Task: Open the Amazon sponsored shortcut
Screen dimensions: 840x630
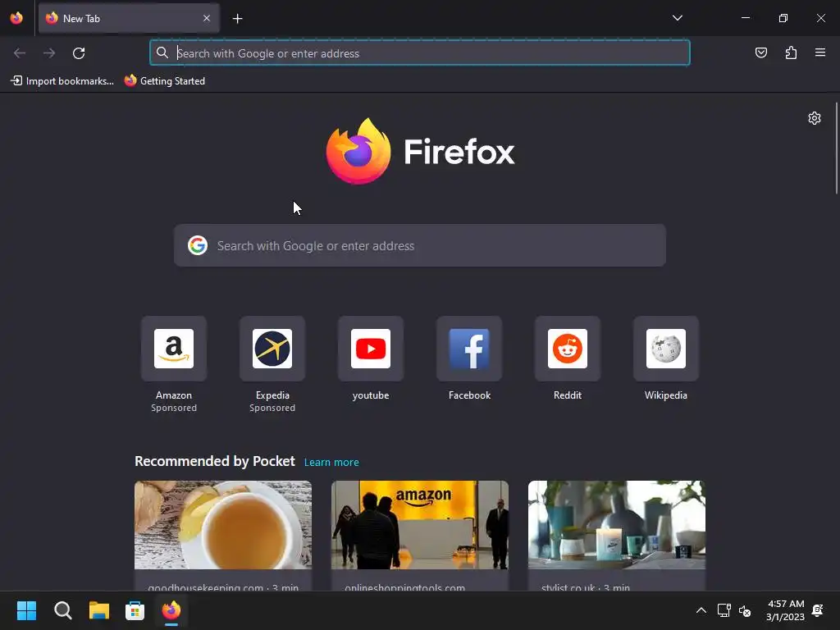Action: (174, 349)
